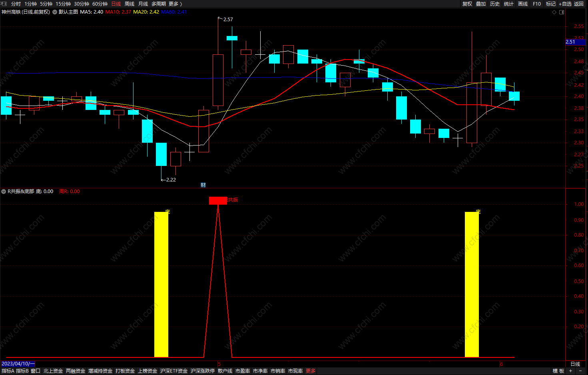Screen dimensions: 588x375
Task: Click the diamond marker icon in chart header
Action: coord(554,12)
